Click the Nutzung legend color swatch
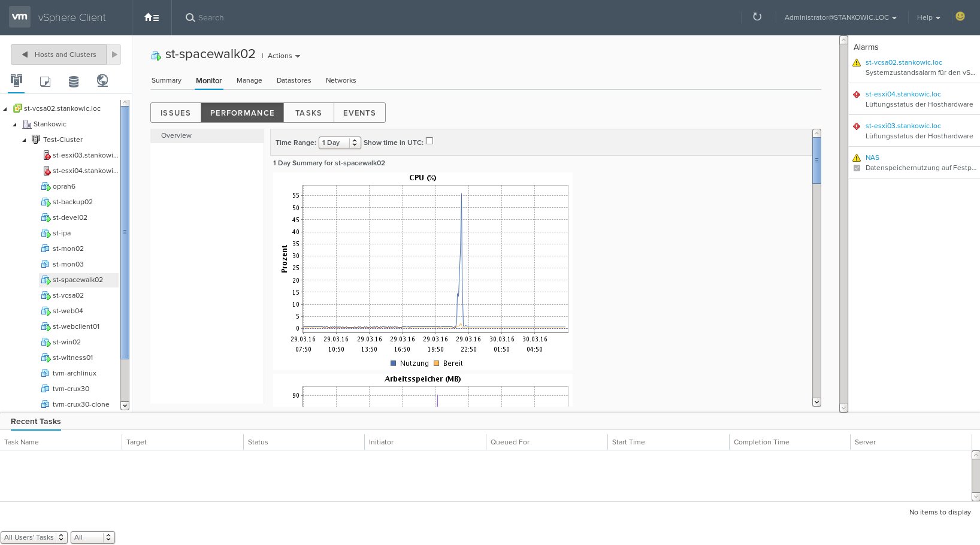Image resolution: width=980 pixels, height=545 pixels. (x=393, y=364)
